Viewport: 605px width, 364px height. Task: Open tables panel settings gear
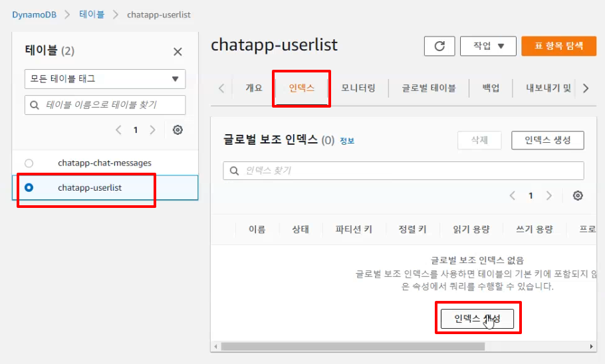click(x=178, y=130)
